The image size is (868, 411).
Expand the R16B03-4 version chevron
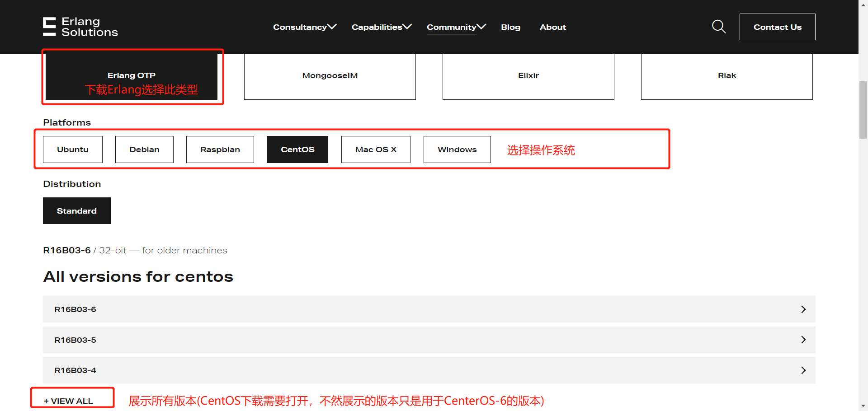[x=803, y=370]
